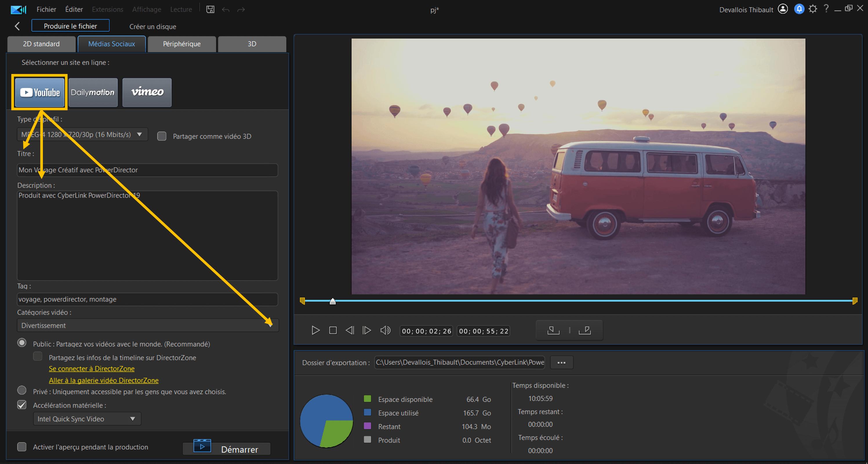This screenshot has height=464, width=868.
Task: Open preferences with the gear icon
Action: 813,9
